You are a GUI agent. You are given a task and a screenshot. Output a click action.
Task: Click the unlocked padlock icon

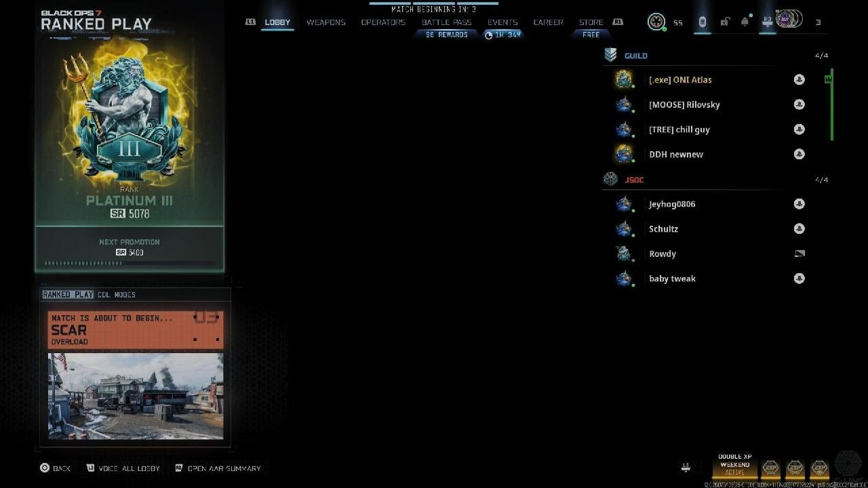click(x=724, y=22)
